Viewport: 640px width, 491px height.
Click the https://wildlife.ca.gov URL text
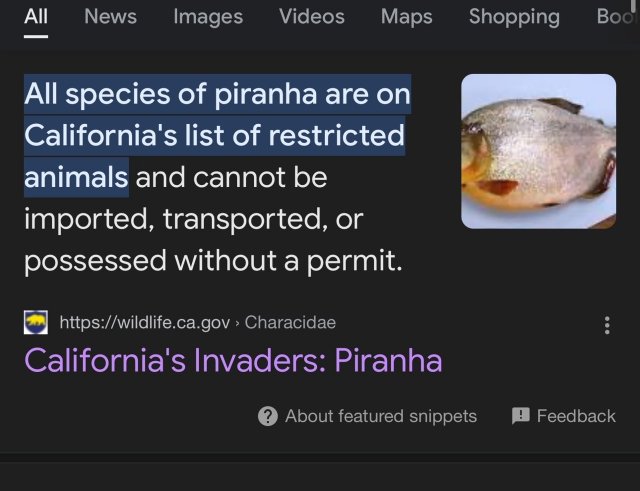[x=145, y=322]
